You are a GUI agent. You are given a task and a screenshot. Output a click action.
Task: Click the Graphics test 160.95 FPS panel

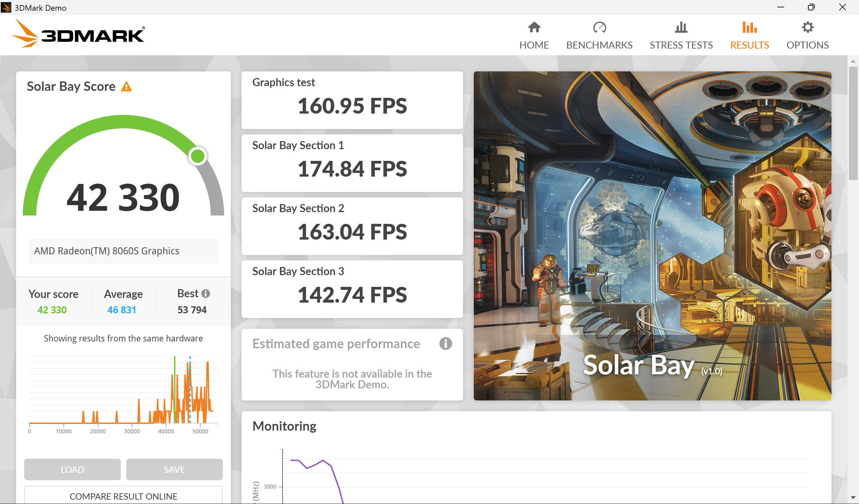tap(352, 100)
